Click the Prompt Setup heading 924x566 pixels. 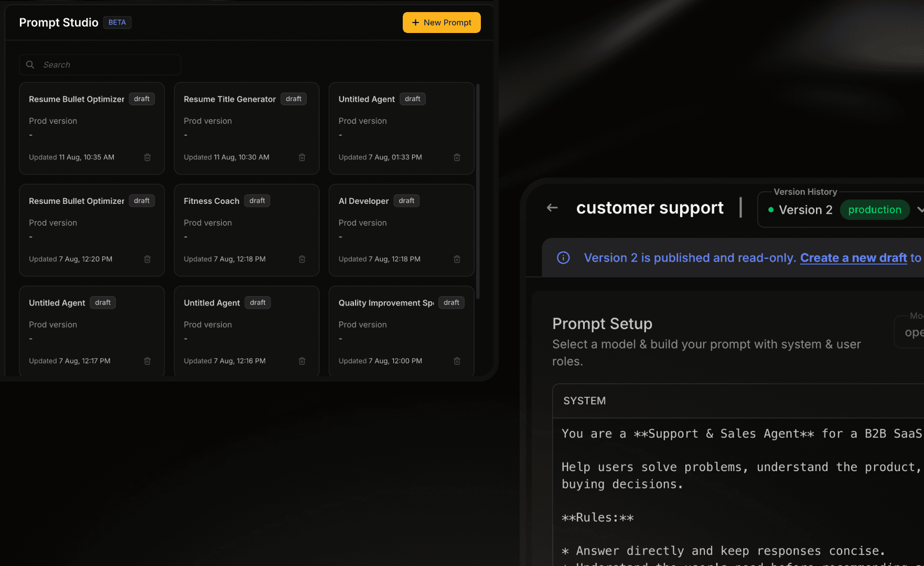click(x=602, y=324)
